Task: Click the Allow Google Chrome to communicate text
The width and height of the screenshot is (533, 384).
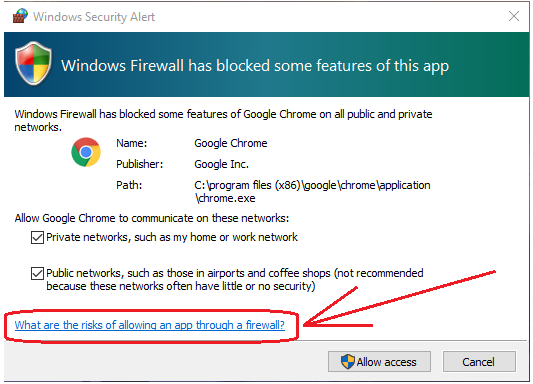Action: pos(152,218)
